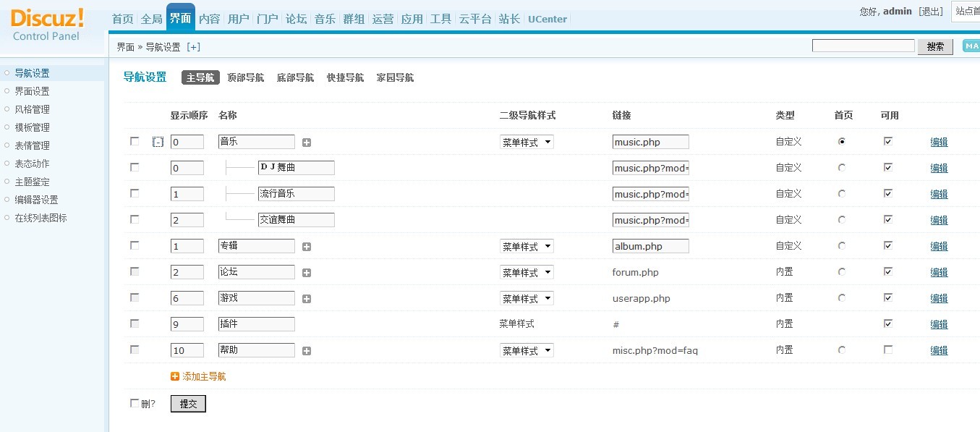Collapse the 音乐 sub-navigation tree
The height and width of the screenshot is (432, 980).
coord(158,142)
